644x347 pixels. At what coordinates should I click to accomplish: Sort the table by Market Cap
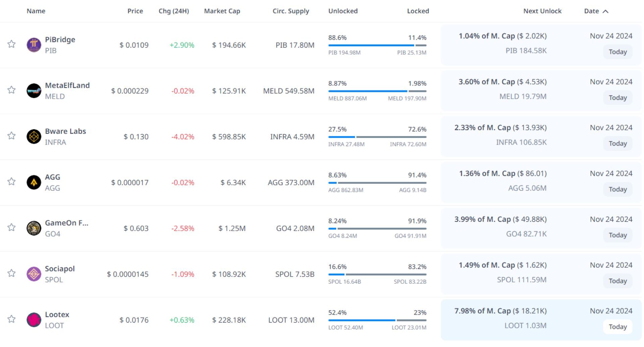(222, 11)
